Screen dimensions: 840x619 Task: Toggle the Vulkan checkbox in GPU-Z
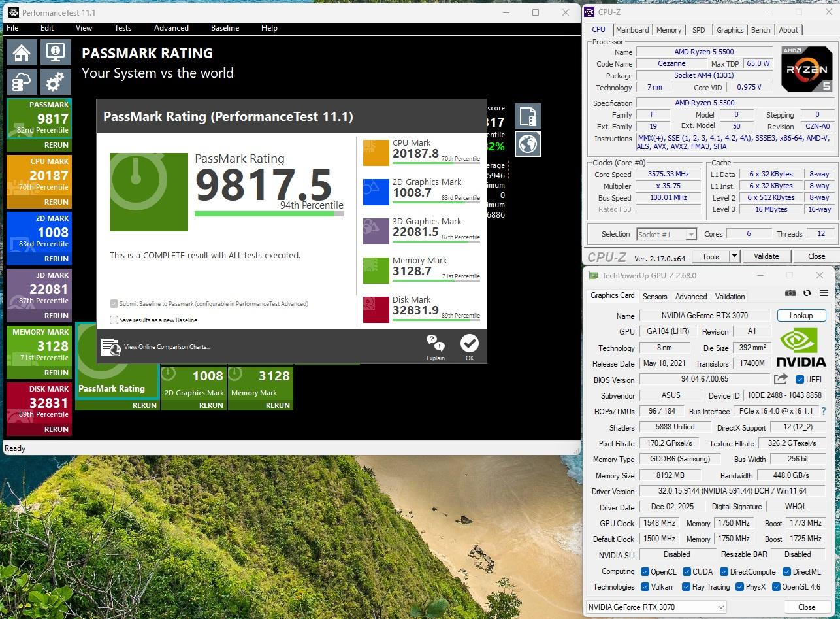pyautogui.click(x=645, y=587)
